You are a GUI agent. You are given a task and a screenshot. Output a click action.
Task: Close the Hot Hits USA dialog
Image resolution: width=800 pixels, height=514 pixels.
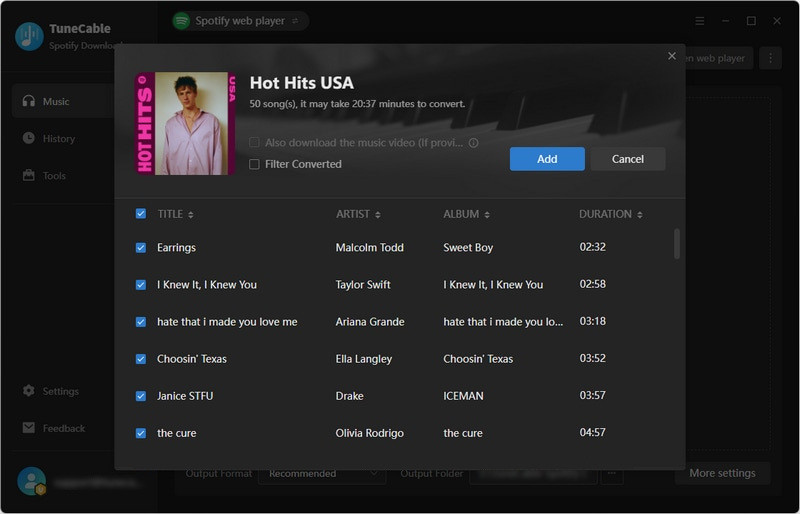pyautogui.click(x=672, y=56)
